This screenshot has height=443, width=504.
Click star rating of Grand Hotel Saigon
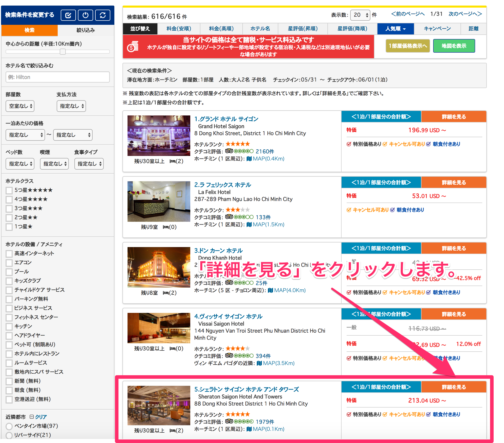coord(238,144)
